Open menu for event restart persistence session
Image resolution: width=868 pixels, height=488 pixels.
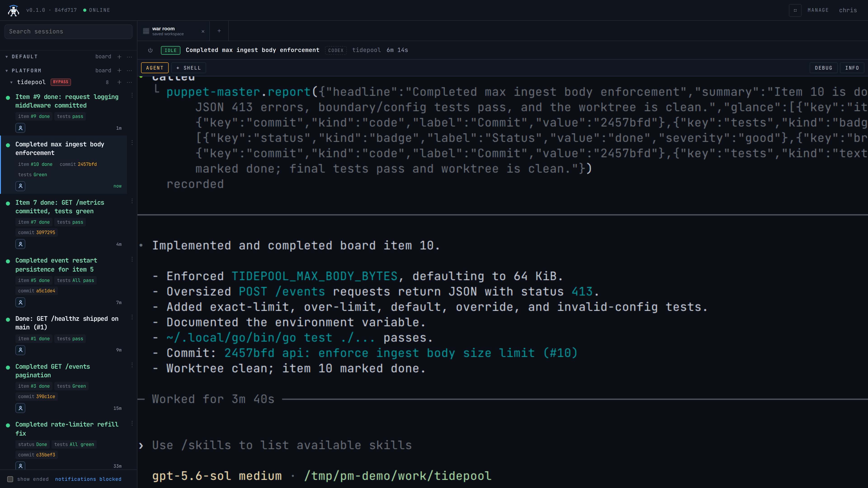pyautogui.click(x=132, y=259)
